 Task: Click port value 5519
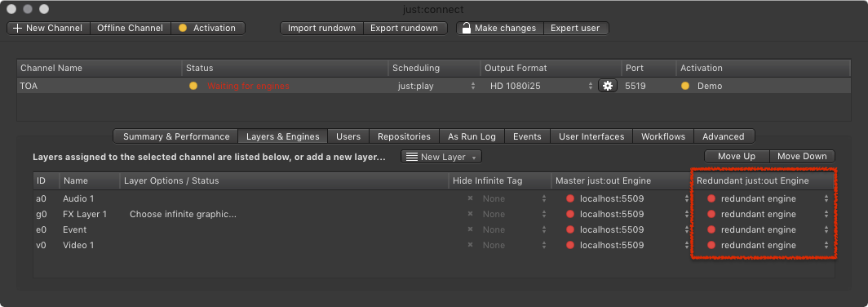[x=635, y=86]
